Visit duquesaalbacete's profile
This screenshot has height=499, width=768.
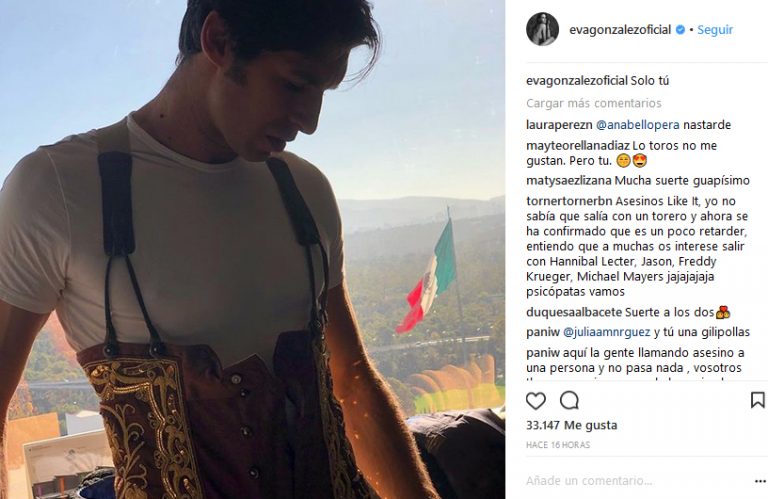(574, 312)
